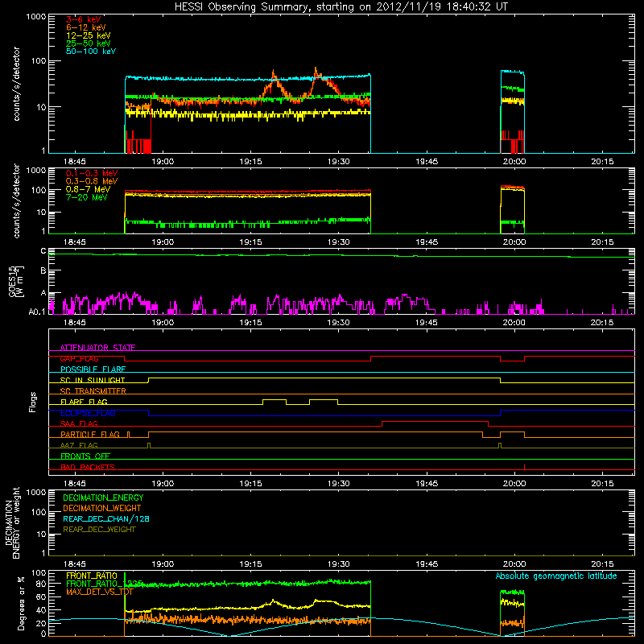
Task: Select the MAX_DET_VS_TOT legend label
Action: coord(100,592)
